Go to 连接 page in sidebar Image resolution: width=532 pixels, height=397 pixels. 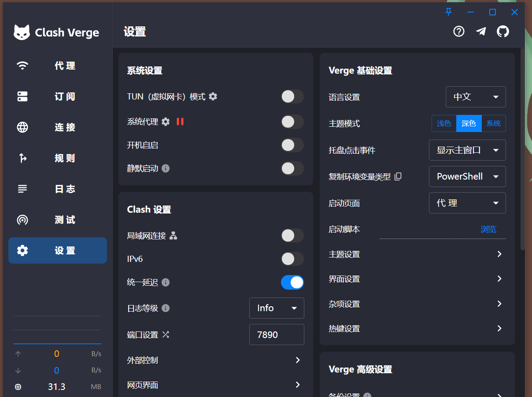tap(58, 127)
